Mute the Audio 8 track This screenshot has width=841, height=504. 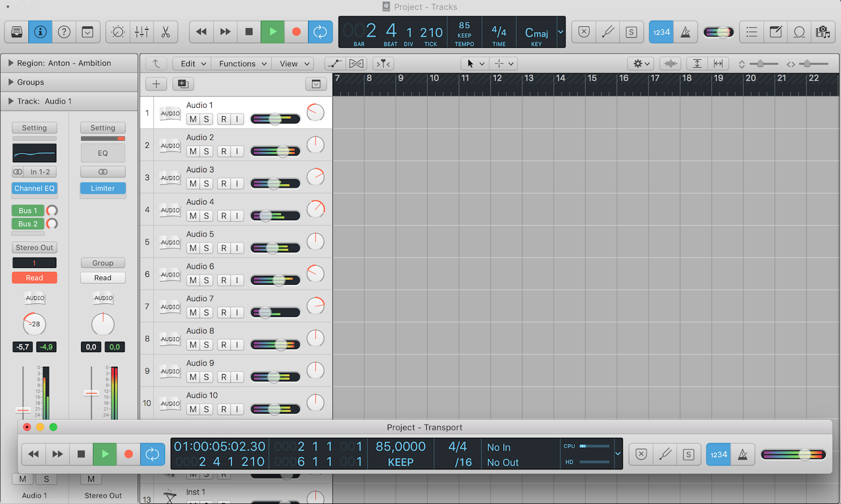(x=193, y=345)
